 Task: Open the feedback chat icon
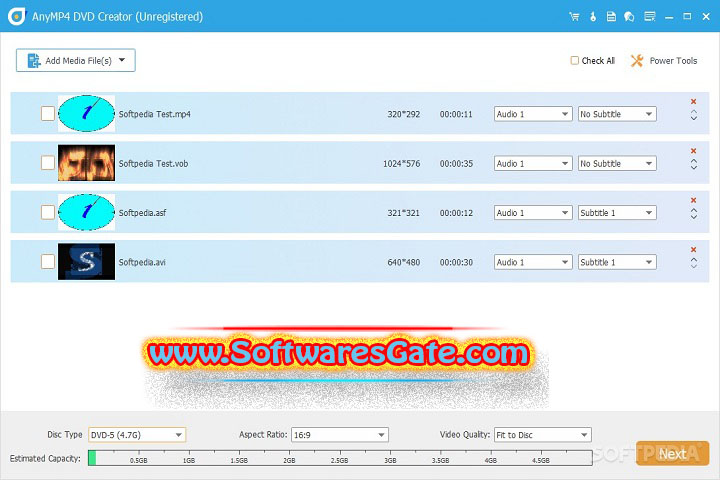tap(629, 17)
